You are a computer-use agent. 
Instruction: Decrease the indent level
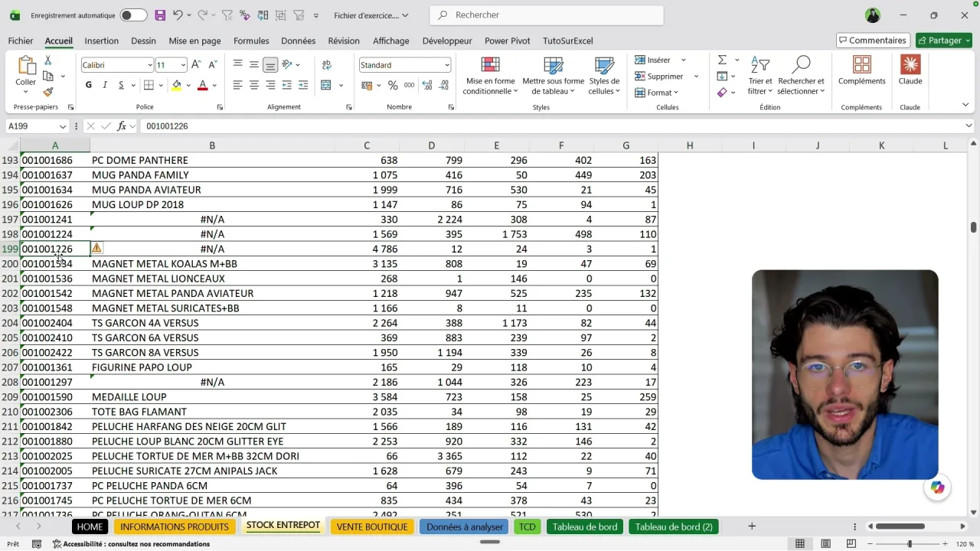pyautogui.click(x=287, y=85)
